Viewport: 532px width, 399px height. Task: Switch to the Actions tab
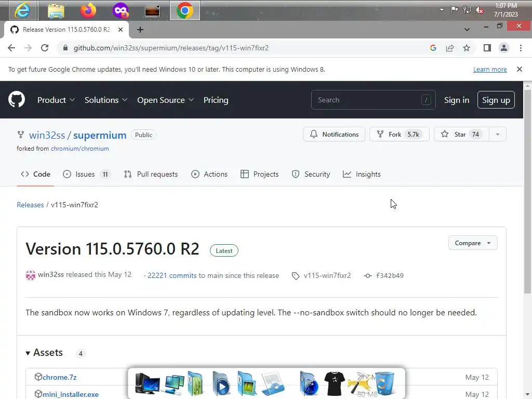[x=209, y=174]
